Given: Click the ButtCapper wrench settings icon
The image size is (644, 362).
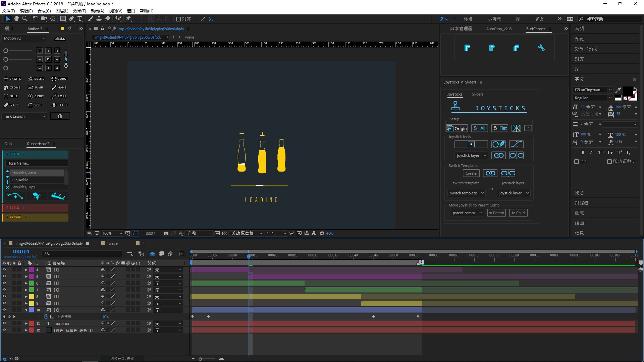Looking at the screenshot, I should pyautogui.click(x=541, y=48).
